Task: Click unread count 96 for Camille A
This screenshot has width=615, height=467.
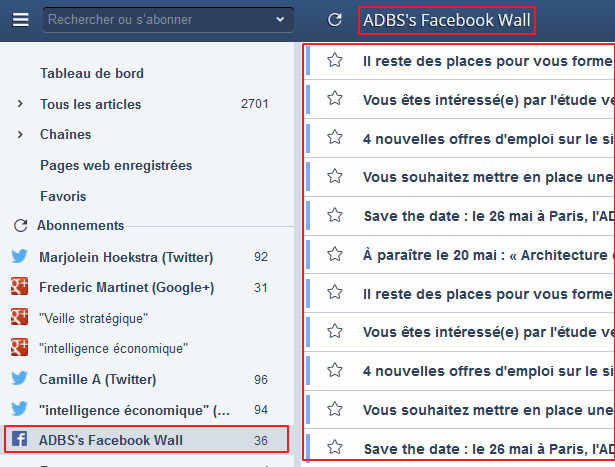Action: (261, 380)
